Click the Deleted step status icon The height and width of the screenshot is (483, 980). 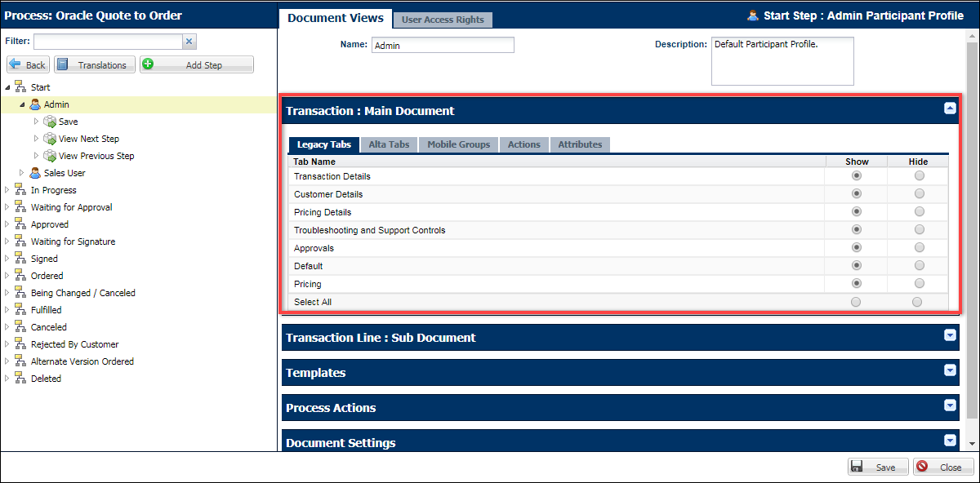pos(20,378)
